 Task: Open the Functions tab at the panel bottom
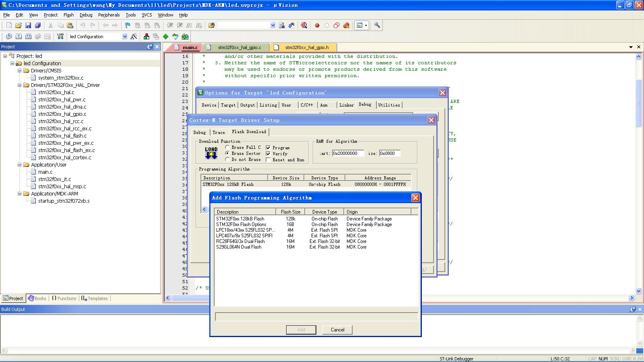click(x=64, y=298)
